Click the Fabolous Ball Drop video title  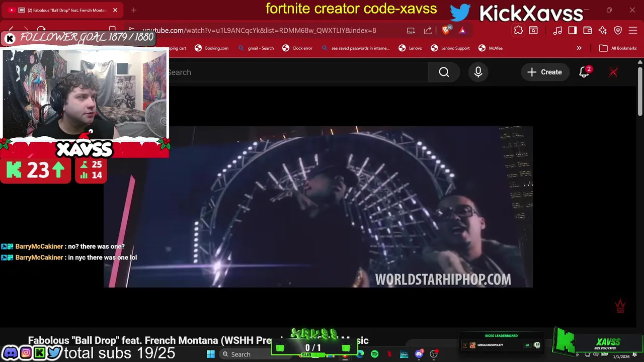pos(198,340)
